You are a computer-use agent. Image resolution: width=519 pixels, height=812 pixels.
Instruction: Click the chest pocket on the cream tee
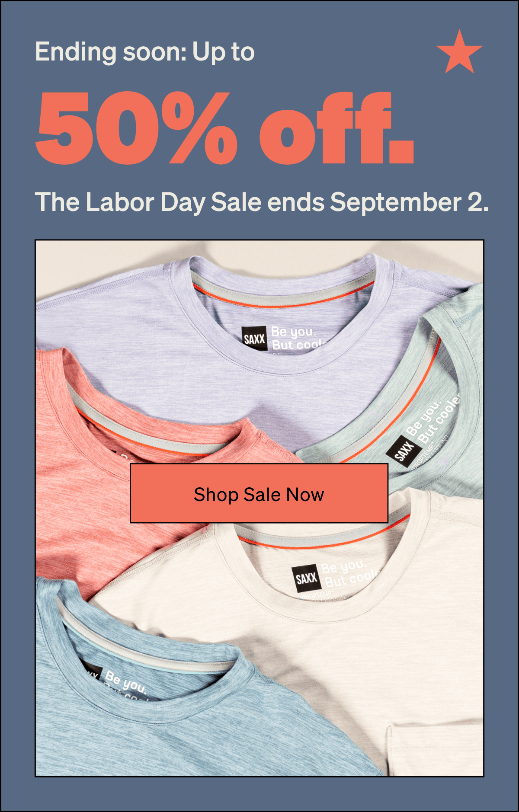(435, 750)
